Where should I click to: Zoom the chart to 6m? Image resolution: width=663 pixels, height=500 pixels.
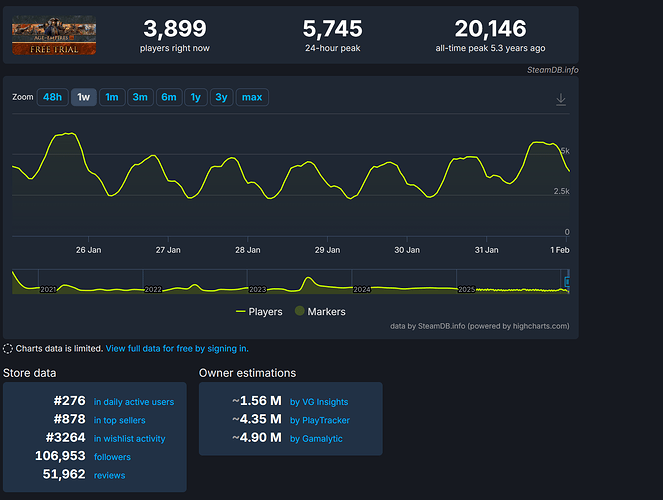[169, 97]
